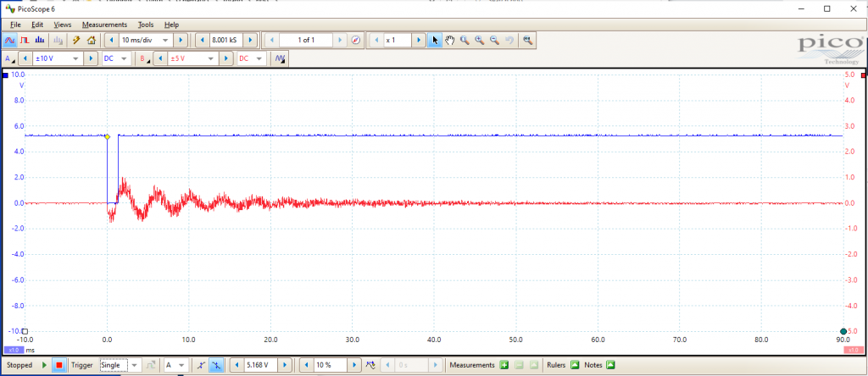868x376 pixels.
Task: Select the zoom-in tool
Action: pos(480,41)
